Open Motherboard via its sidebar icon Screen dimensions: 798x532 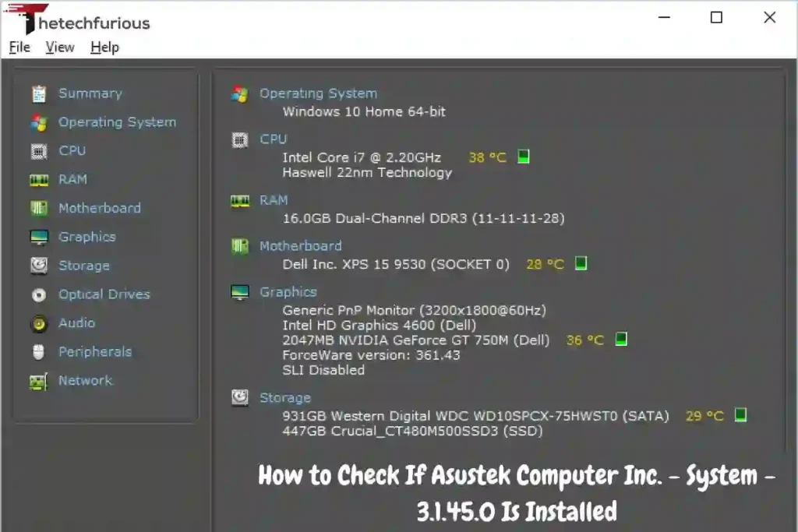(x=37, y=208)
